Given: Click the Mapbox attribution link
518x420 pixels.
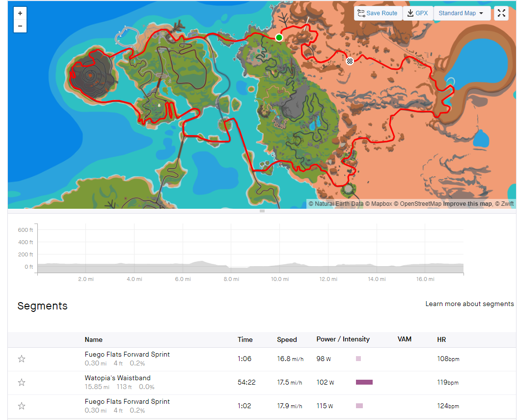Looking at the screenshot, I should [x=379, y=203].
